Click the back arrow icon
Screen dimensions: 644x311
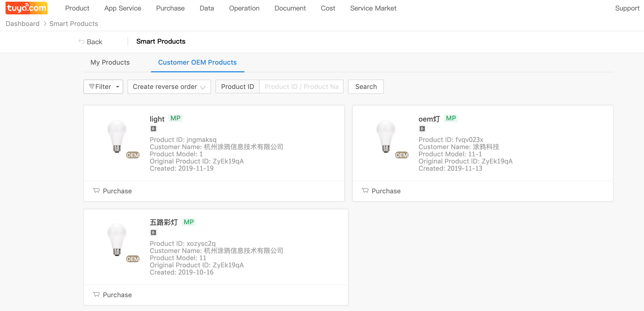81,41
